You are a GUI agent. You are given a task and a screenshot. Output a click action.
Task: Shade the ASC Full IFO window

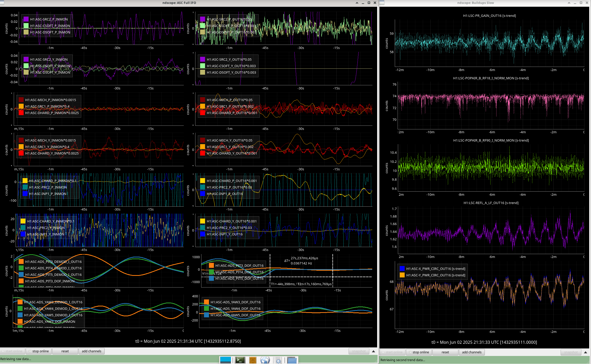(x=357, y=3)
